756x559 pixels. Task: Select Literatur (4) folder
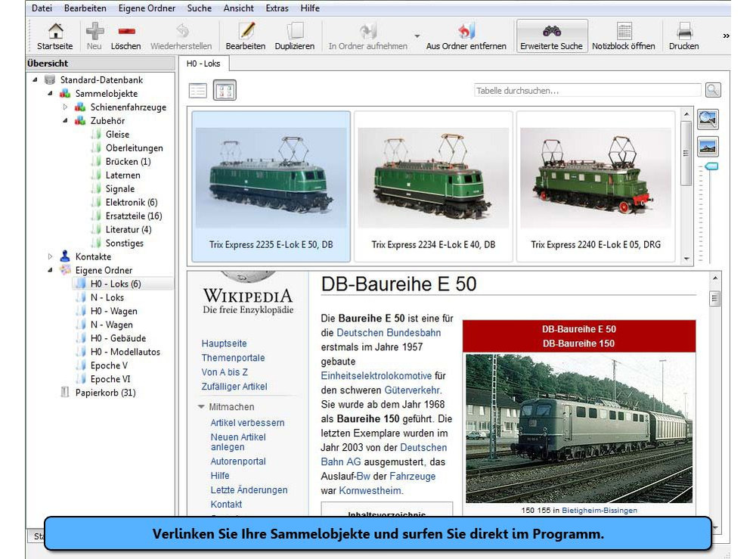[x=129, y=230]
